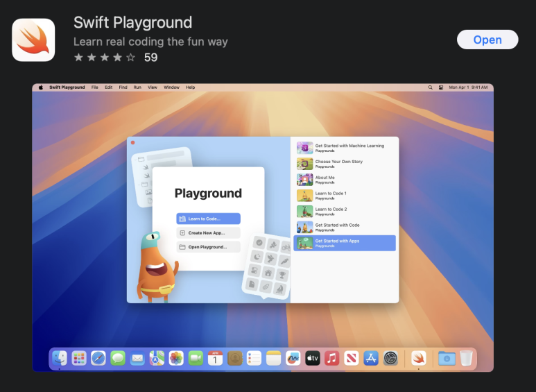Click the star rating under the app subtitle
The width and height of the screenshot is (536, 392).
pyautogui.click(x=105, y=57)
